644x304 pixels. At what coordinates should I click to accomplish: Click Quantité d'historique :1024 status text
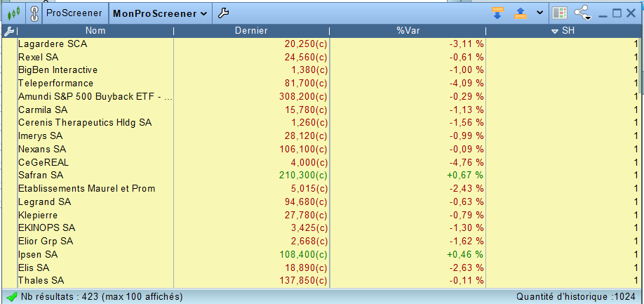[x=576, y=296]
